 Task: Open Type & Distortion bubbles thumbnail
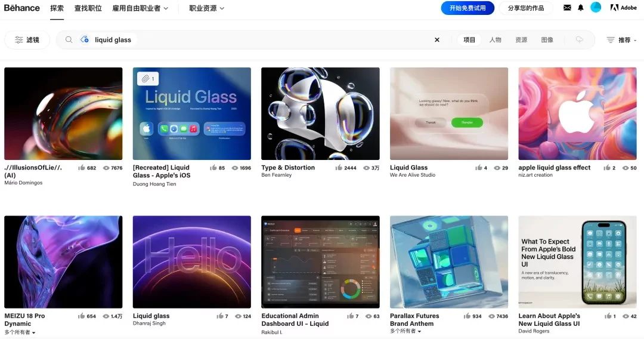point(320,113)
